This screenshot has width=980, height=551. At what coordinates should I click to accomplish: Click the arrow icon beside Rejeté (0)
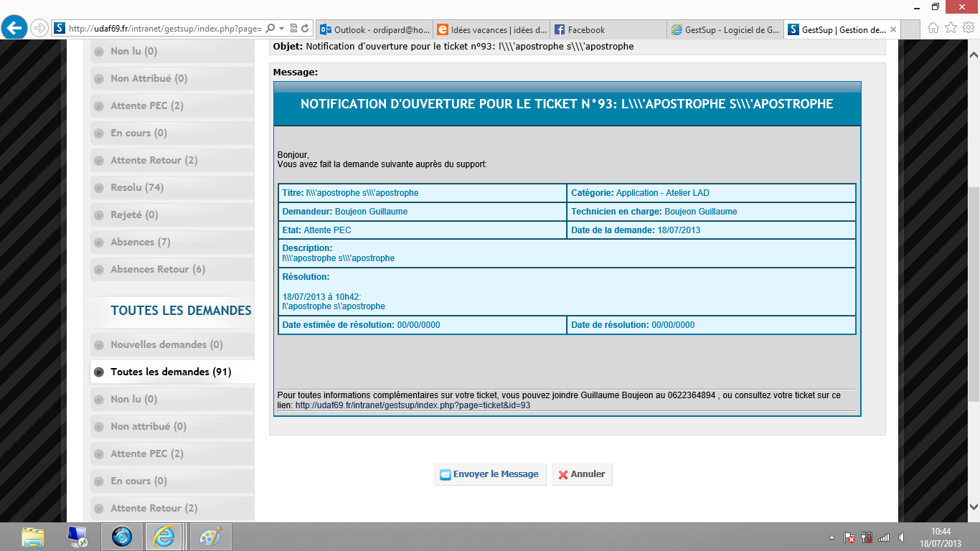99,215
